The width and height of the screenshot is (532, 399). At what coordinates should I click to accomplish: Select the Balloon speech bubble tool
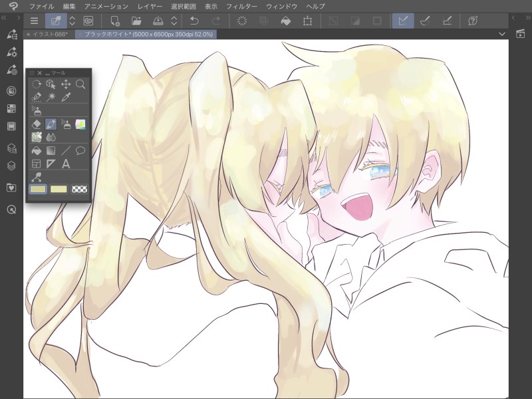tap(80, 151)
